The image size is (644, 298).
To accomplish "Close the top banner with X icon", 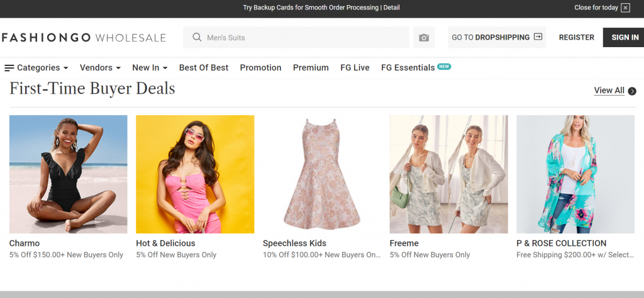I will click(x=625, y=8).
